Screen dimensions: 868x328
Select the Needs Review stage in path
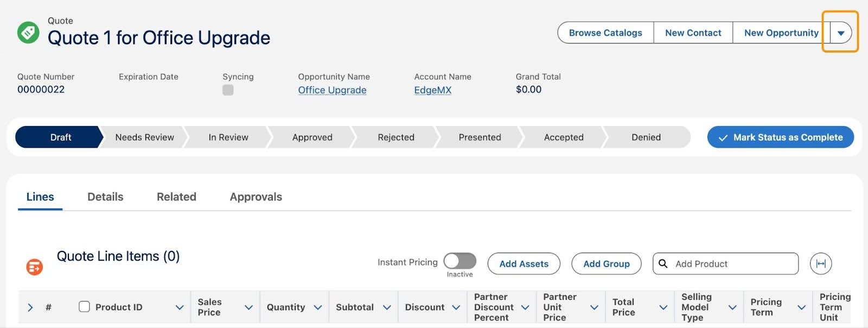tap(144, 137)
